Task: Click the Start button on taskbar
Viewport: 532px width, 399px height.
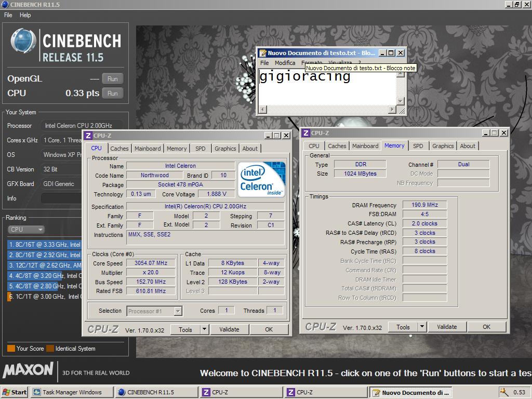Action: click(x=14, y=392)
